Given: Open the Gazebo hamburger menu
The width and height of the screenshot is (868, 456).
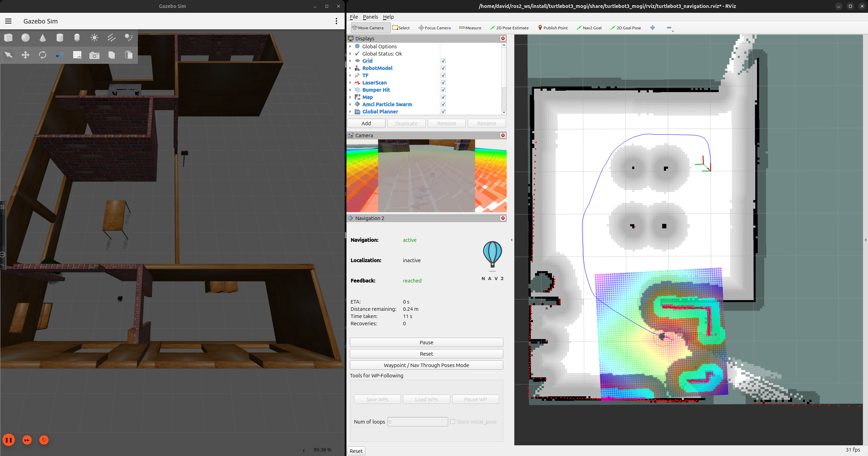Looking at the screenshot, I should click(x=8, y=21).
